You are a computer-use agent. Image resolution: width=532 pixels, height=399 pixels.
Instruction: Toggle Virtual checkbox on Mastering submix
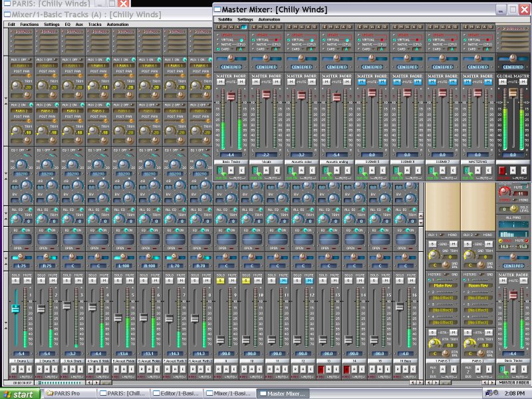point(465,40)
